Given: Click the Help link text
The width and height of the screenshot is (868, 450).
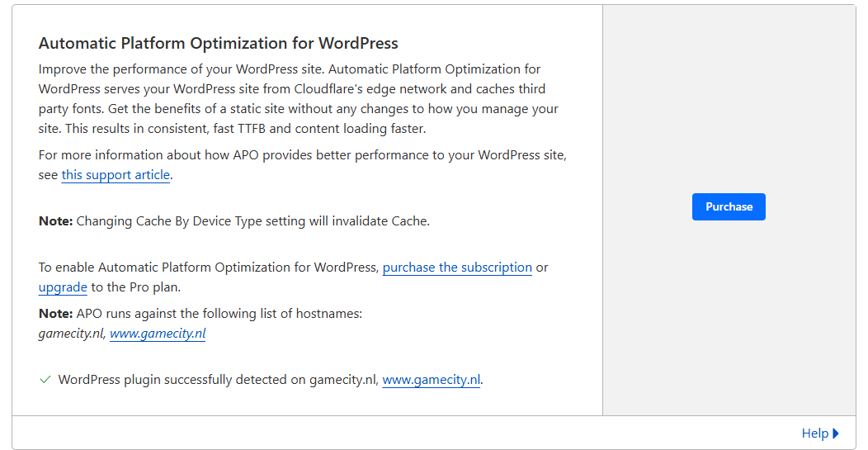Looking at the screenshot, I should click(814, 433).
